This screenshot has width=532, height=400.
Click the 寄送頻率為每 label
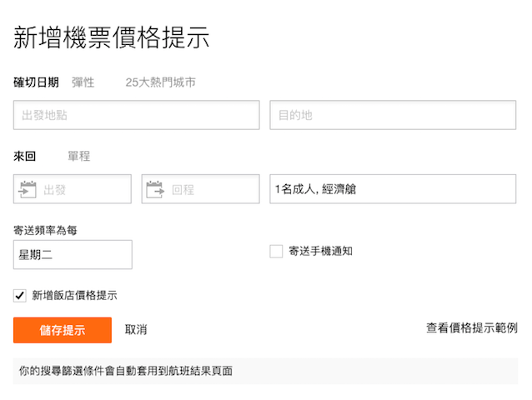(45, 231)
